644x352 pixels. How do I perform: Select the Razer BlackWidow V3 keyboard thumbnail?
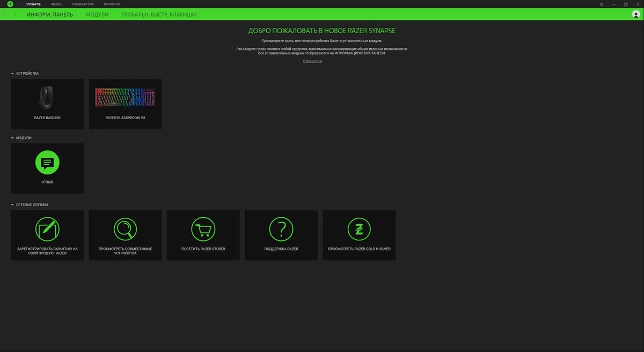[x=125, y=98]
